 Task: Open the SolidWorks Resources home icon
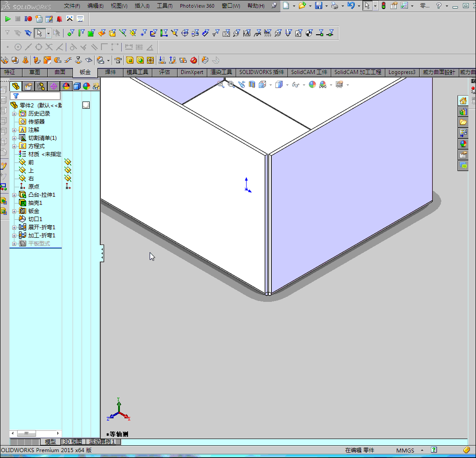pyautogui.click(x=463, y=101)
